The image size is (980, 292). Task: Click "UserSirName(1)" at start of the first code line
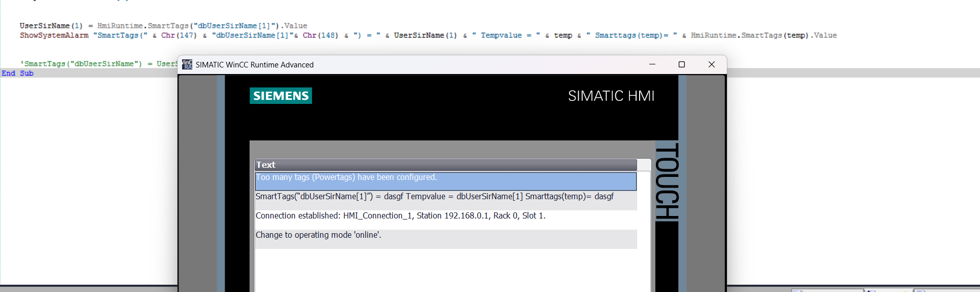(51, 26)
